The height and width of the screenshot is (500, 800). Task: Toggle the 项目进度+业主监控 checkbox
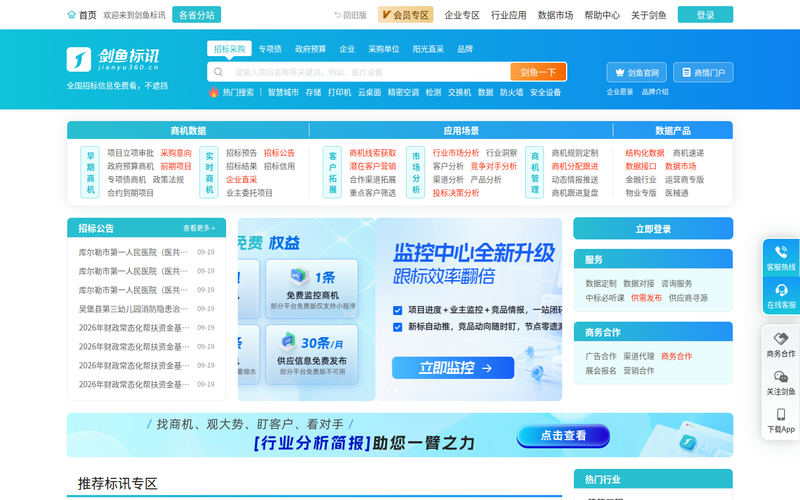coord(398,310)
